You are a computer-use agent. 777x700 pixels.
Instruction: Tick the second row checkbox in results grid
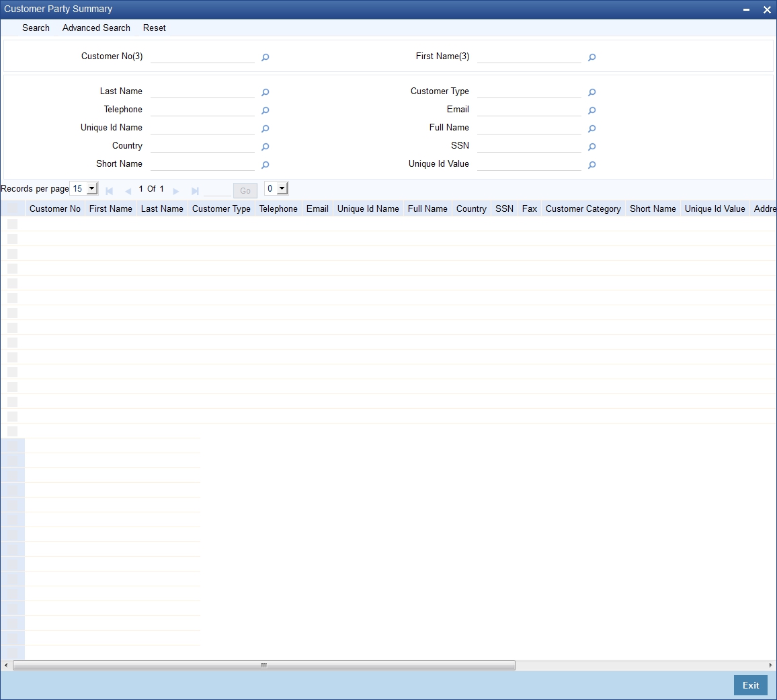point(12,239)
